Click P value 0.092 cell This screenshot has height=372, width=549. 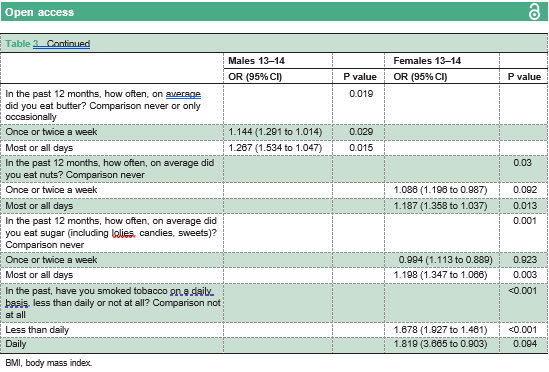click(x=525, y=190)
